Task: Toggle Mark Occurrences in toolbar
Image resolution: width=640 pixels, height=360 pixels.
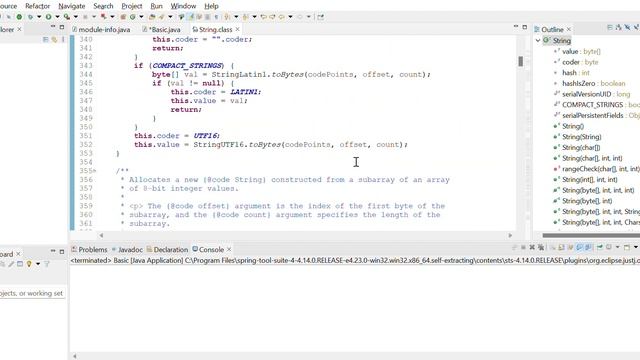Action: click(x=191, y=17)
